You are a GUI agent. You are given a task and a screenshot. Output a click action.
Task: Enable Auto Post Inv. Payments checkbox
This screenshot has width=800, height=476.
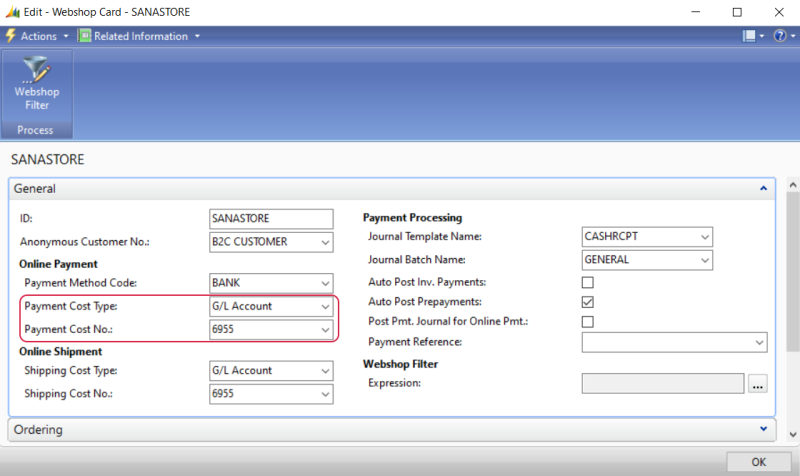[588, 282]
